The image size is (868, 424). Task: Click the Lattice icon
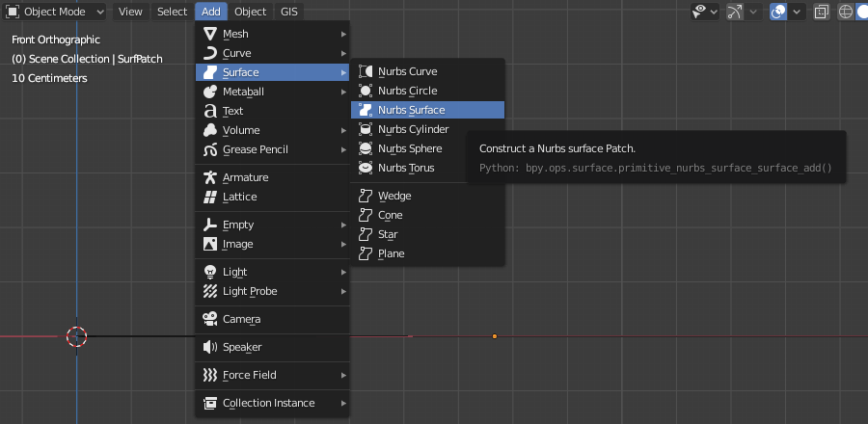coord(210,197)
